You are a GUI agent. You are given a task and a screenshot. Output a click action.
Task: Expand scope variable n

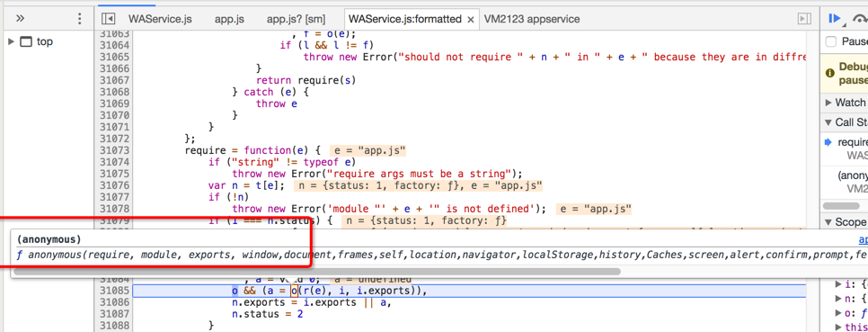pos(839,299)
